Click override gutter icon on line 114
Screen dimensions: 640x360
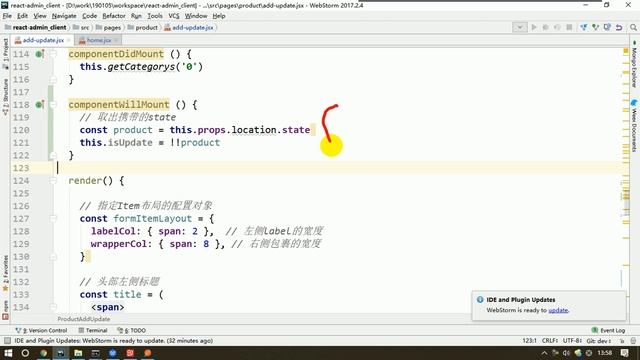coord(40,54)
